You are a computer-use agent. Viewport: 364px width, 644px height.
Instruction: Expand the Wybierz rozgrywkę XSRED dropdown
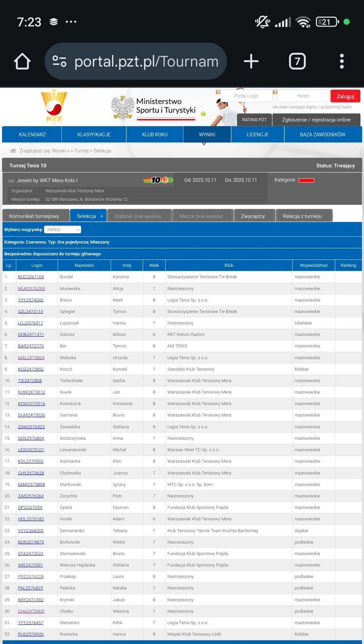click(63, 229)
